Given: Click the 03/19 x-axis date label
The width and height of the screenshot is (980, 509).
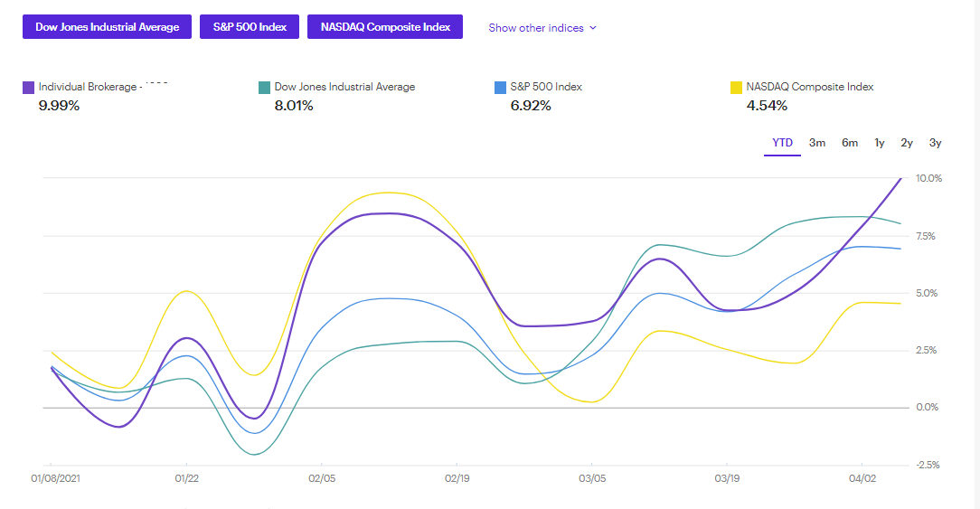Looking at the screenshot, I should tap(727, 478).
